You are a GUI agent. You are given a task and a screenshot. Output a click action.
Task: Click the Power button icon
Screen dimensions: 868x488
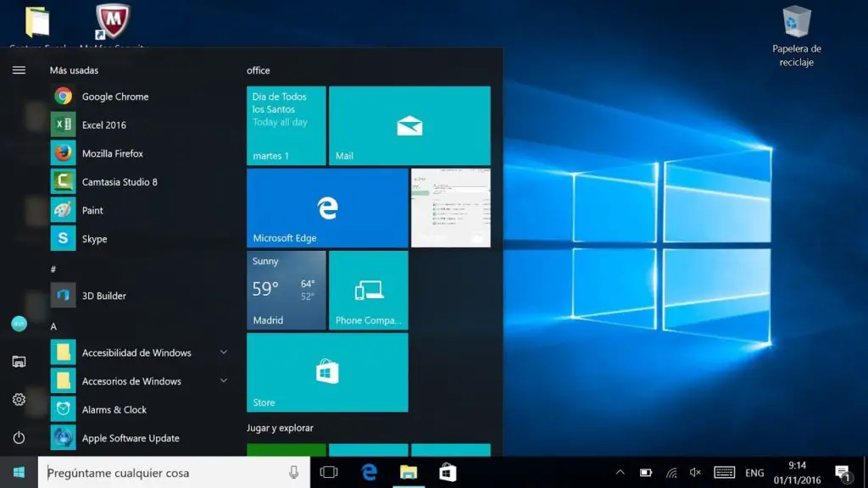(19, 438)
